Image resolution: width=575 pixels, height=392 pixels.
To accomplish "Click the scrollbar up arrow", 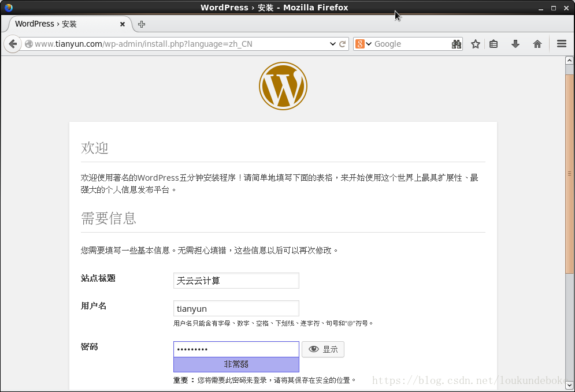I will coord(569,61).
